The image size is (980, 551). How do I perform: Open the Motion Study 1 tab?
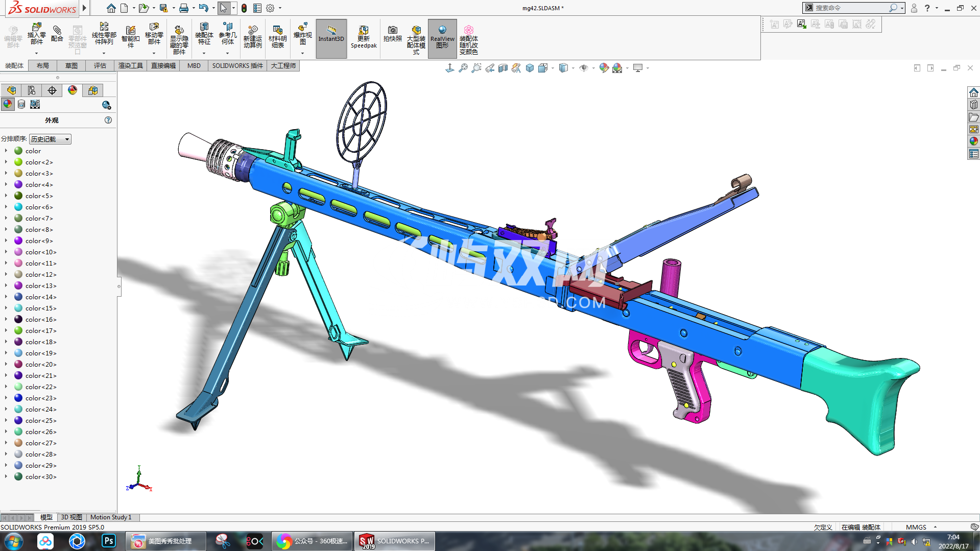pyautogui.click(x=111, y=517)
